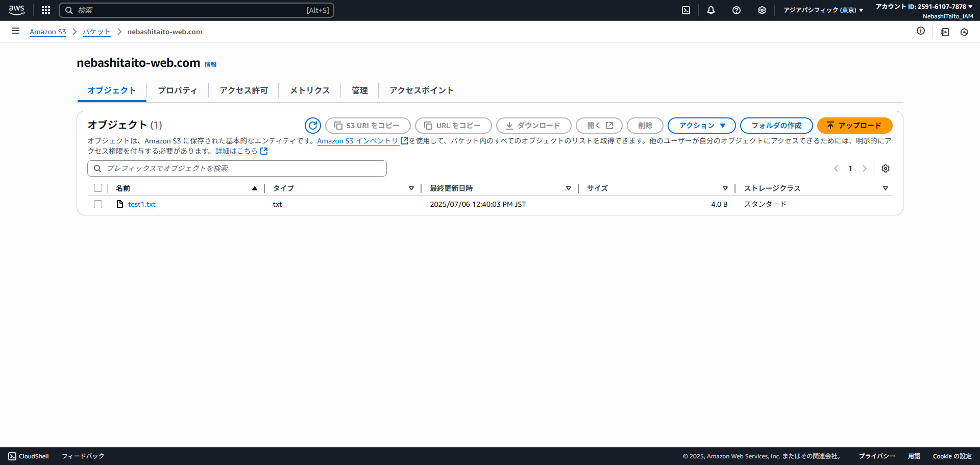Click the 開く button
980x465 pixels.
pyautogui.click(x=599, y=126)
